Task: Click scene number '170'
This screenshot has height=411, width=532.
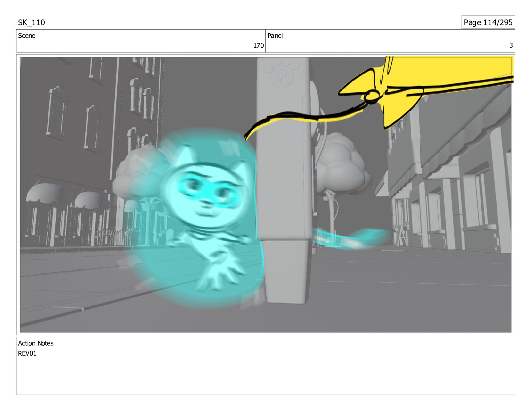Action: [x=258, y=45]
